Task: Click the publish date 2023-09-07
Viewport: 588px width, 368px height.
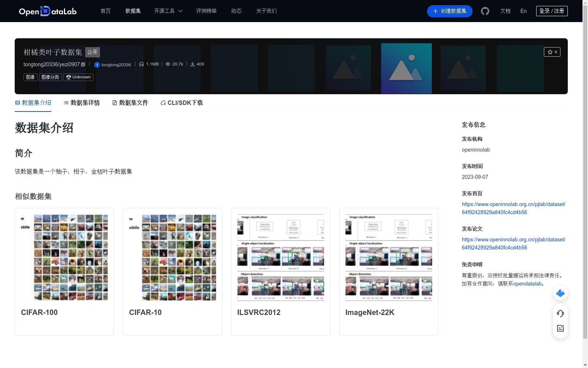Action: [475, 177]
